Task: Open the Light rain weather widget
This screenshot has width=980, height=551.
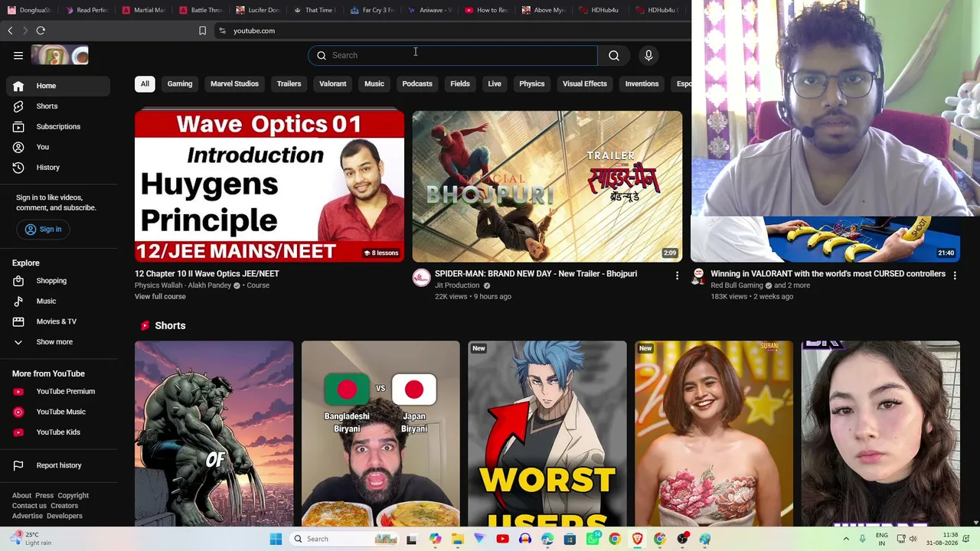Action: tap(29, 539)
